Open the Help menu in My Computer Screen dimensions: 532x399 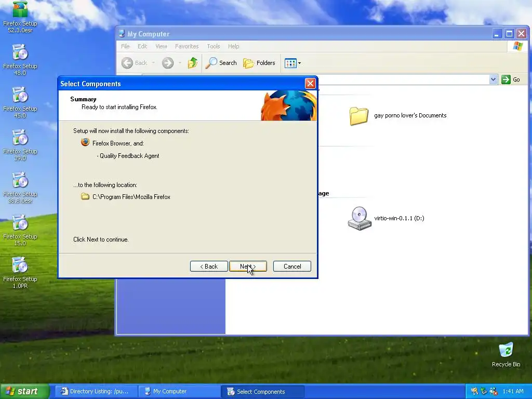click(x=233, y=46)
